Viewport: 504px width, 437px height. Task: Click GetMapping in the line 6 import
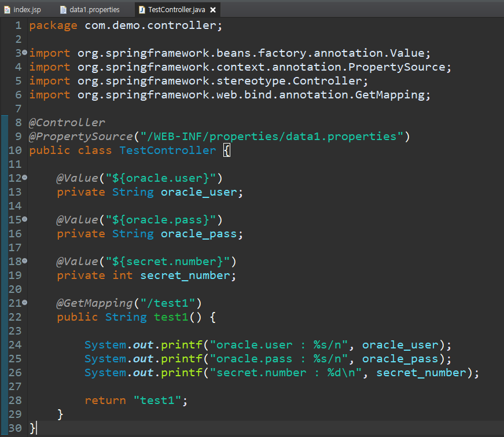pos(389,95)
